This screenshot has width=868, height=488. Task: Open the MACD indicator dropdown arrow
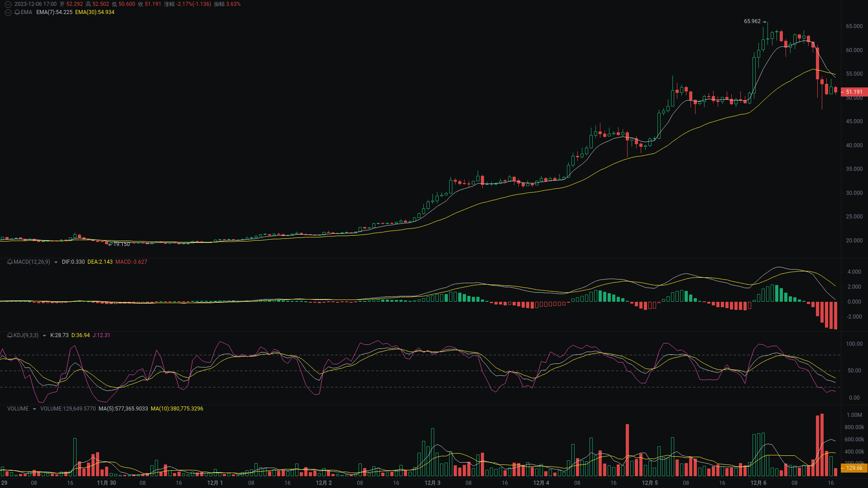pos(56,262)
